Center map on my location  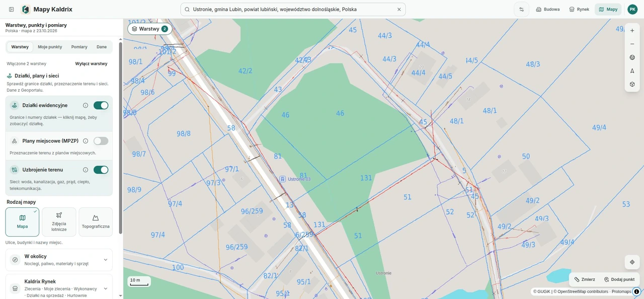pyautogui.click(x=632, y=262)
